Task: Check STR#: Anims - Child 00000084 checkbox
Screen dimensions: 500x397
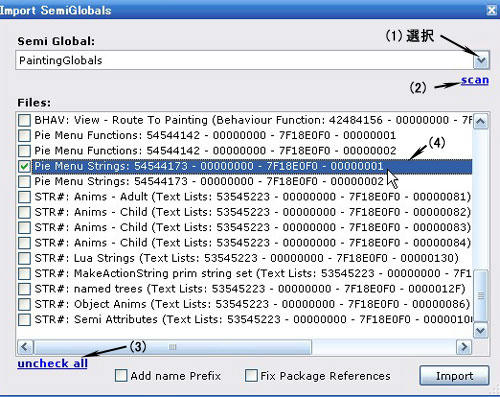Action: (x=24, y=243)
